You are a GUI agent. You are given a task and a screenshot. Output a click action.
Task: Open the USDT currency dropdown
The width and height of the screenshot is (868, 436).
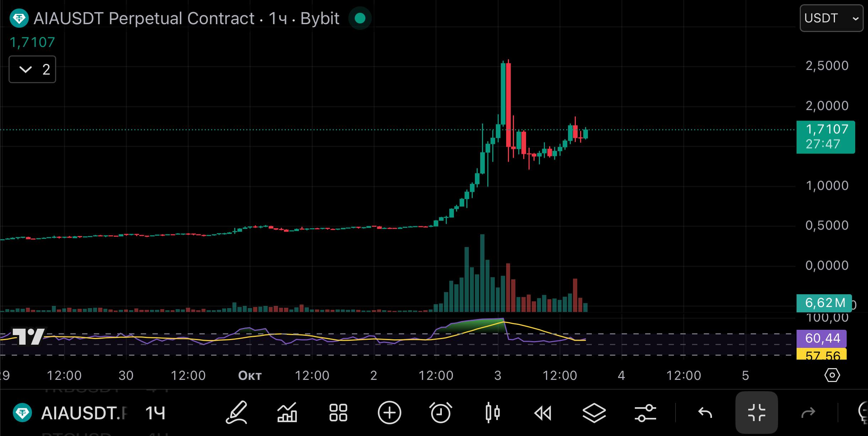(831, 18)
